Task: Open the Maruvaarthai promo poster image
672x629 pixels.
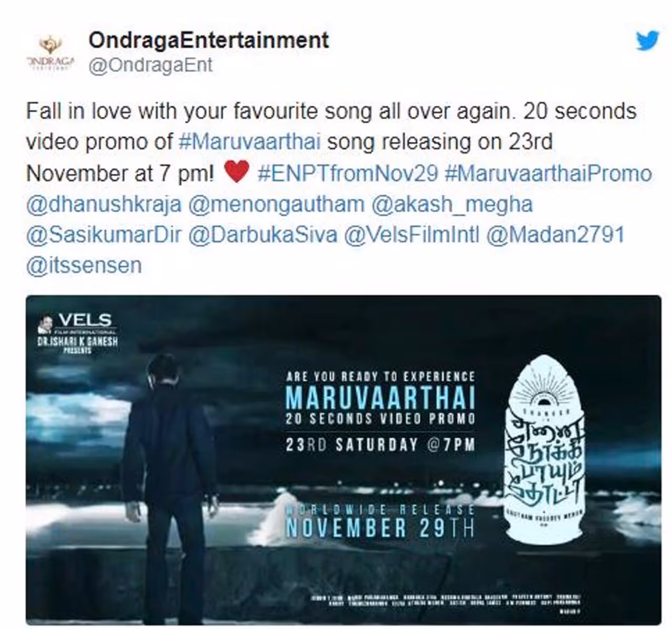Action: coord(343,459)
